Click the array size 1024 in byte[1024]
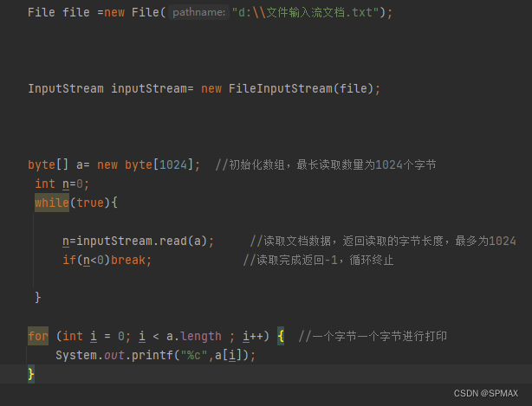 click(173, 164)
